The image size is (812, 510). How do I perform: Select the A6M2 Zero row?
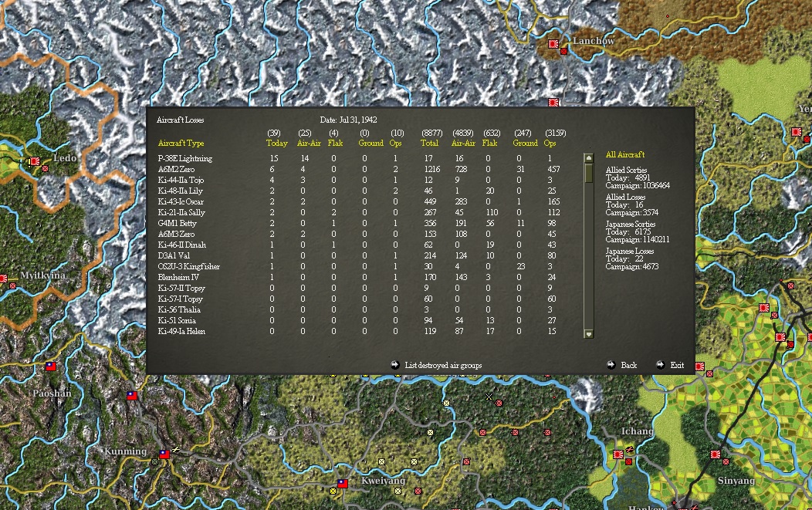[x=360, y=169]
